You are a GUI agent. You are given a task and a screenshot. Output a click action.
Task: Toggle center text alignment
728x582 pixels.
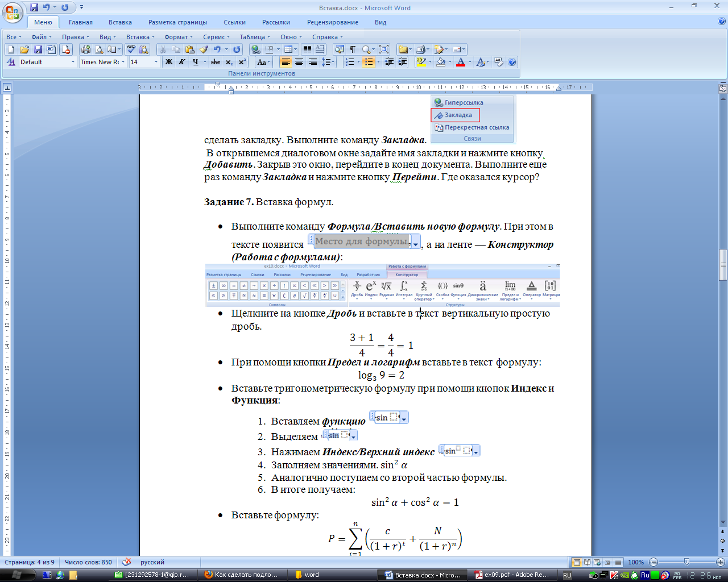pos(299,62)
